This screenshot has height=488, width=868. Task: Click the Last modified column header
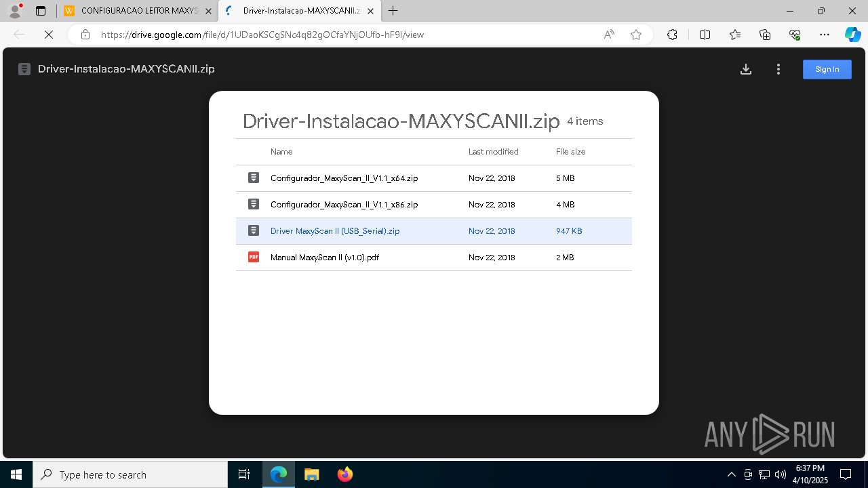(x=493, y=152)
